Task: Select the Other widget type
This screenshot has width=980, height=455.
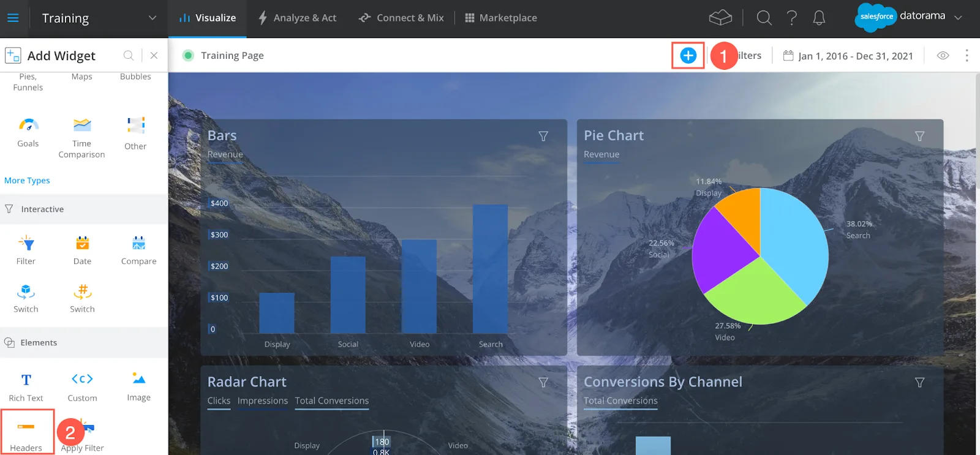Action: click(x=135, y=133)
